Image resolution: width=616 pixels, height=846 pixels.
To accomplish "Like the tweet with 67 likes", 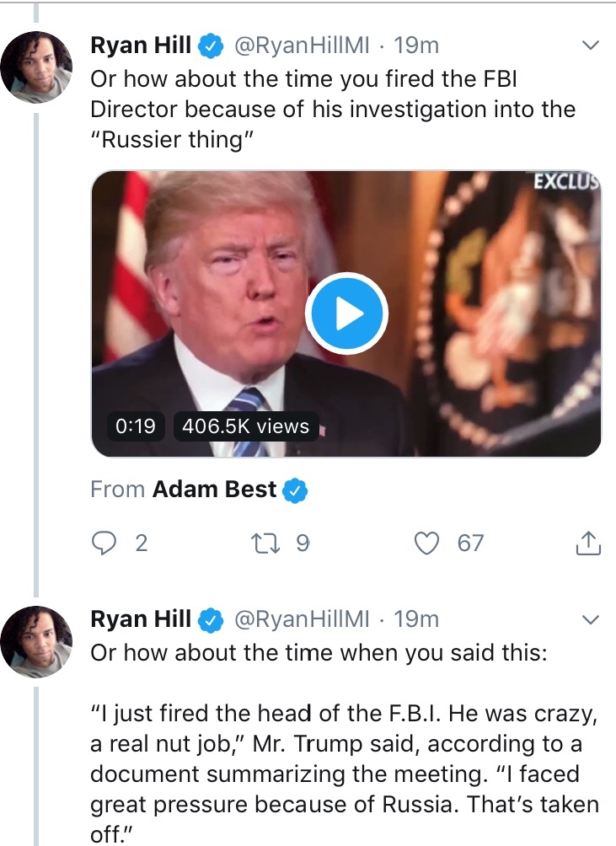I will [428, 543].
